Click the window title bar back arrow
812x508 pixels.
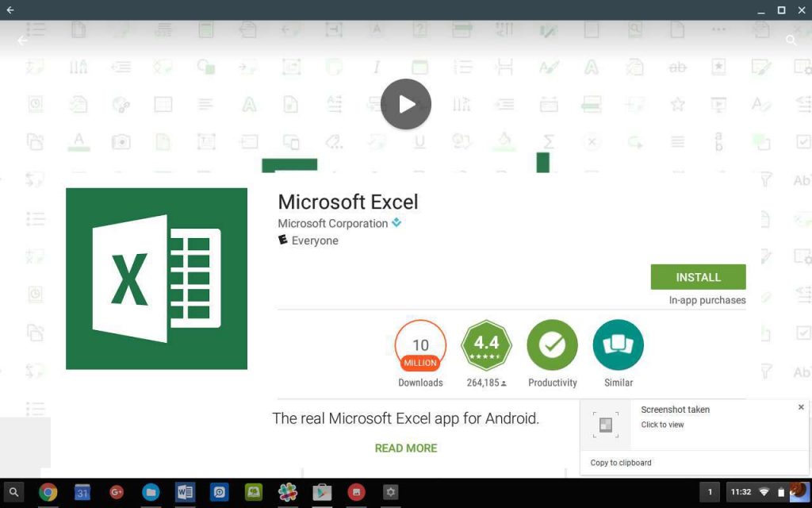coord(10,10)
